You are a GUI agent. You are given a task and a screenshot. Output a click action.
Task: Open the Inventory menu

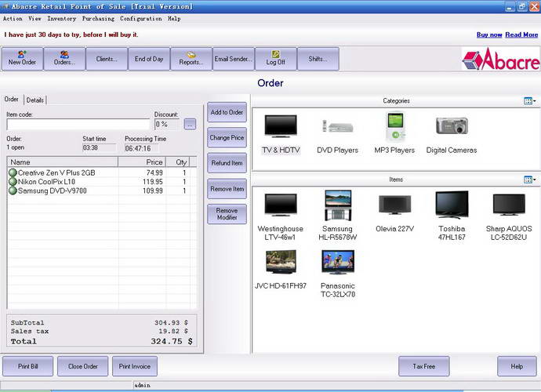click(x=62, y=18)
